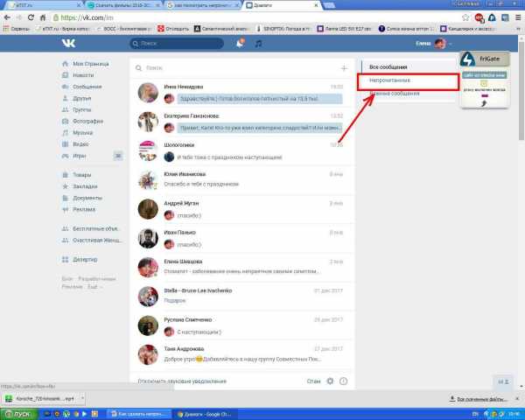Click the browser back arrow

(7, 17)
